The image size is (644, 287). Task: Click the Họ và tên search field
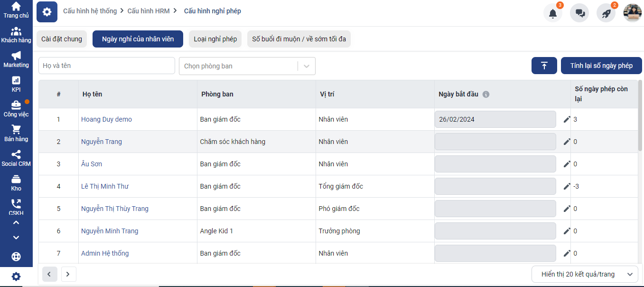pos(107,66)
